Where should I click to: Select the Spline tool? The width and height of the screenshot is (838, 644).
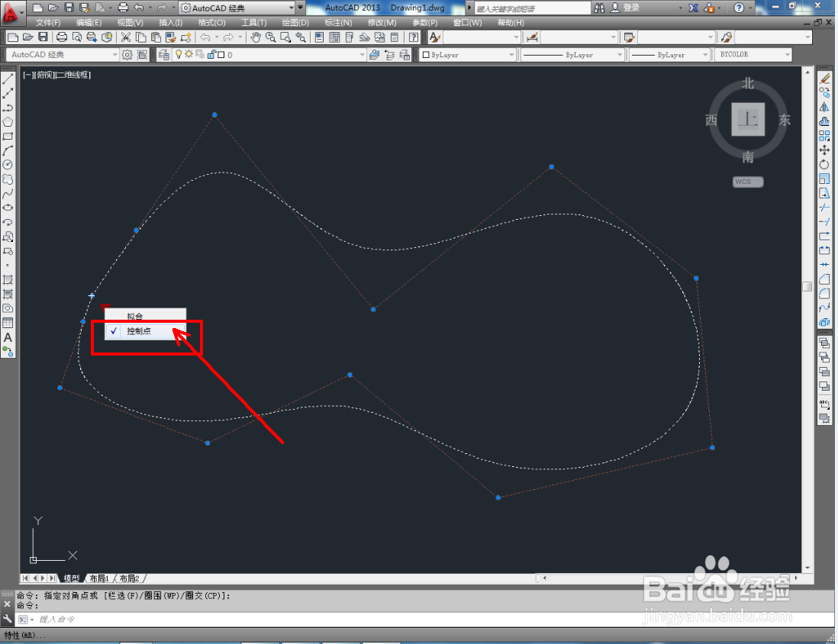coord(8,194)
